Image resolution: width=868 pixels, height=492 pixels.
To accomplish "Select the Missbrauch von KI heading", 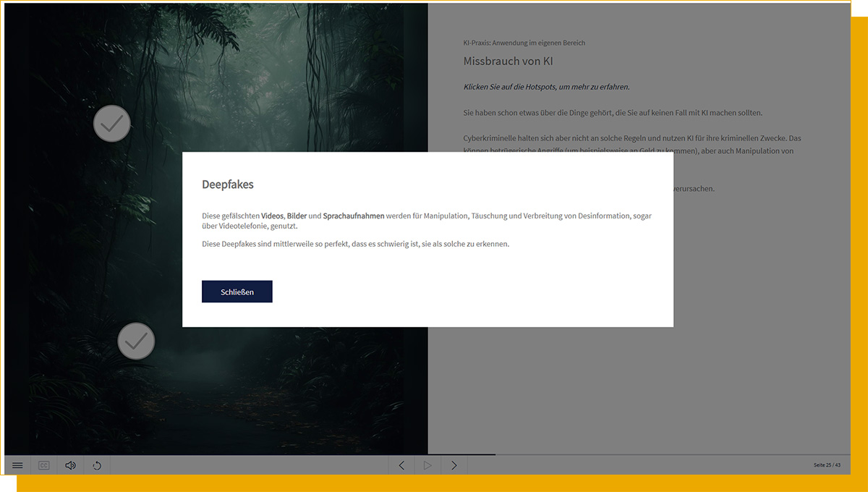I will (x=507, y=61).
